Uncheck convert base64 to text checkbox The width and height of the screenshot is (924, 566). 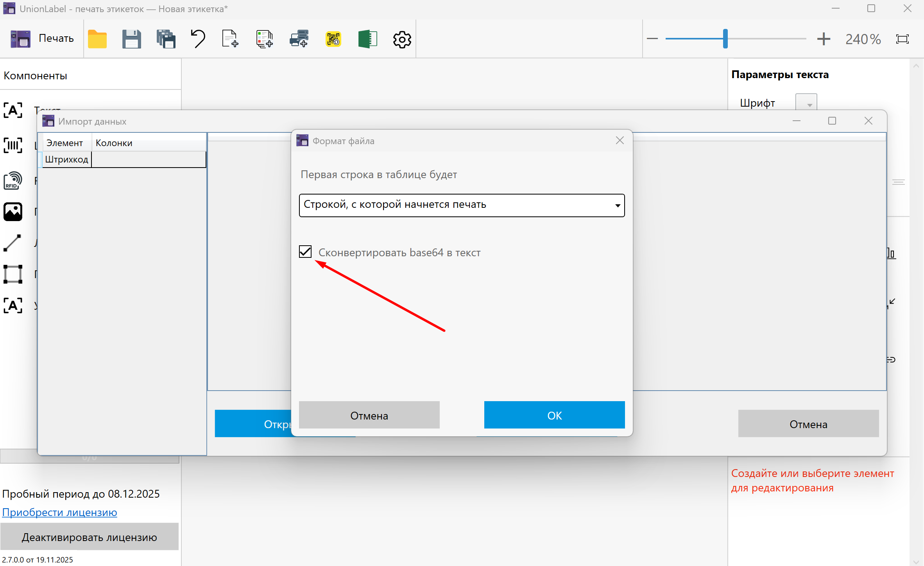(305, 252)
